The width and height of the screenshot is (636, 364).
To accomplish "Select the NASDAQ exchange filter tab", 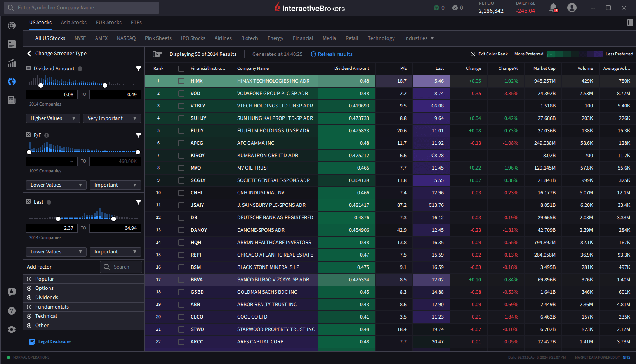I will [126, 38].
